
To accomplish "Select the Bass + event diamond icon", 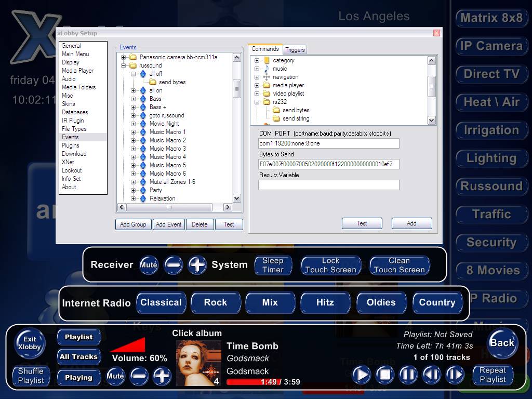I will tap(143, 107).
